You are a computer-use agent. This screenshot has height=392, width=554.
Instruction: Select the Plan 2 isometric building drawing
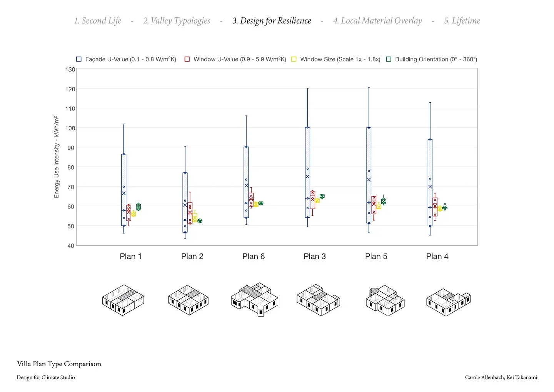pos(188,300)
